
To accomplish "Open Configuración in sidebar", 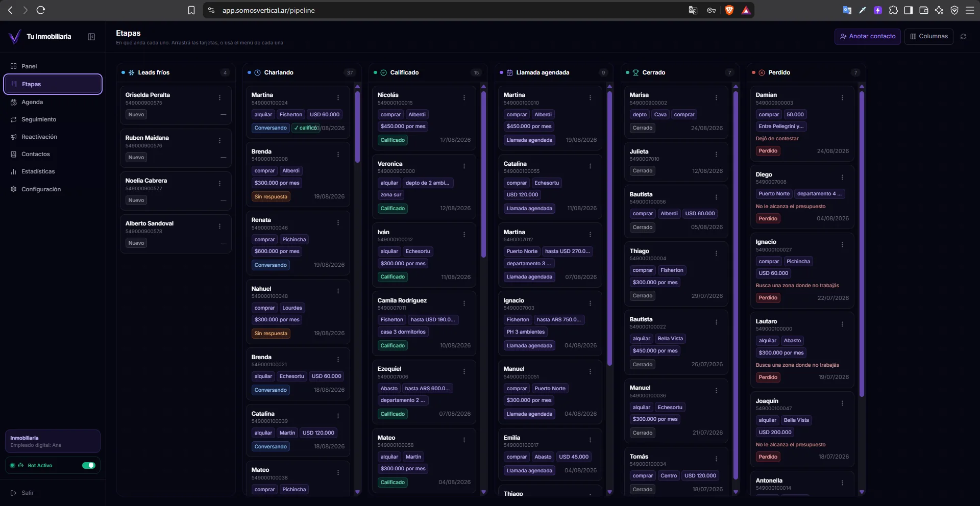I will pos(53,189).
